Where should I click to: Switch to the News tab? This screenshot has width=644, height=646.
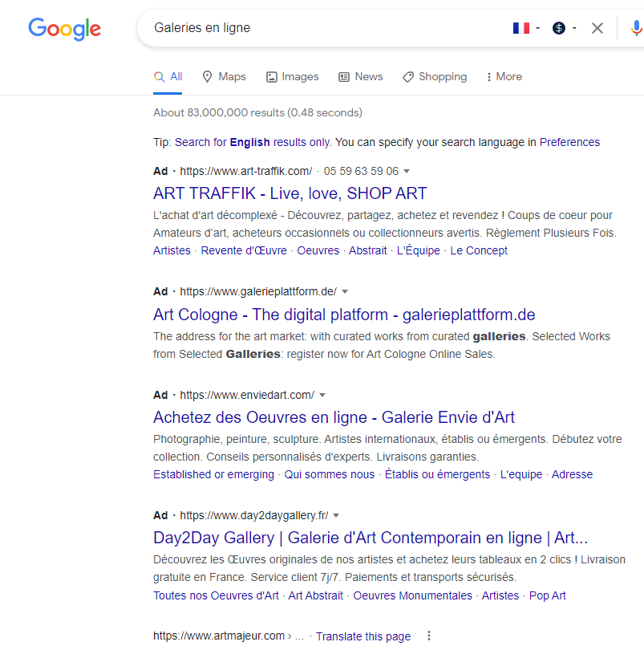pyautogui.click(x=361, y=76)
